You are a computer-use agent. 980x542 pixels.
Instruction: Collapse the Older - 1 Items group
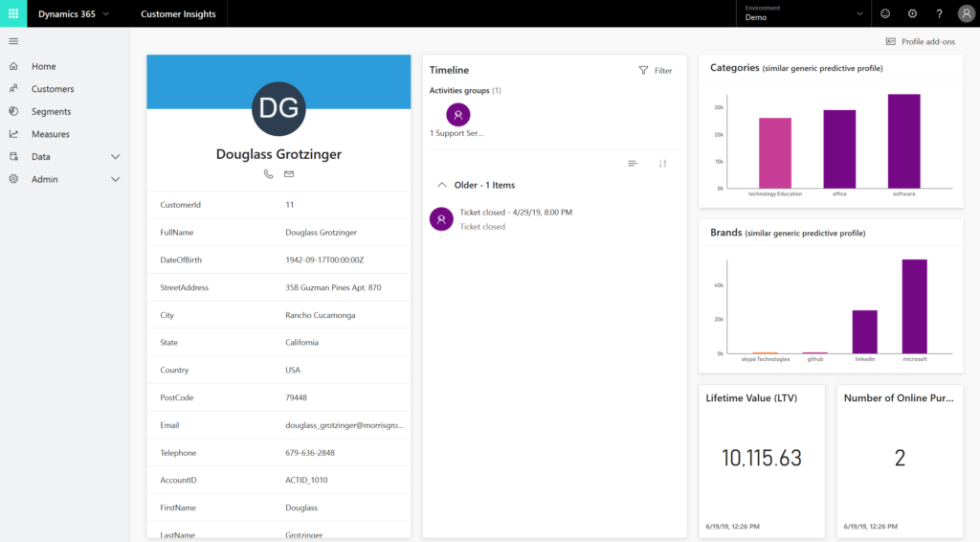[x=442, y=185]
